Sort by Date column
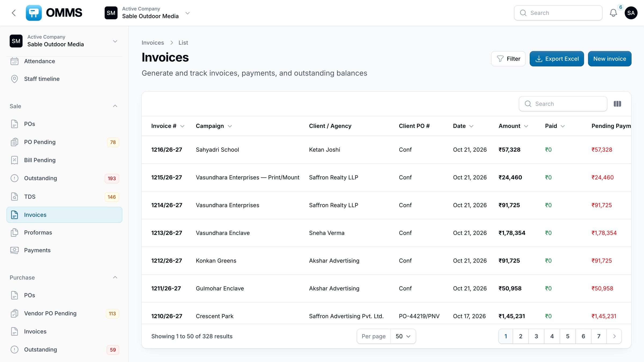 tap(463, 126)
